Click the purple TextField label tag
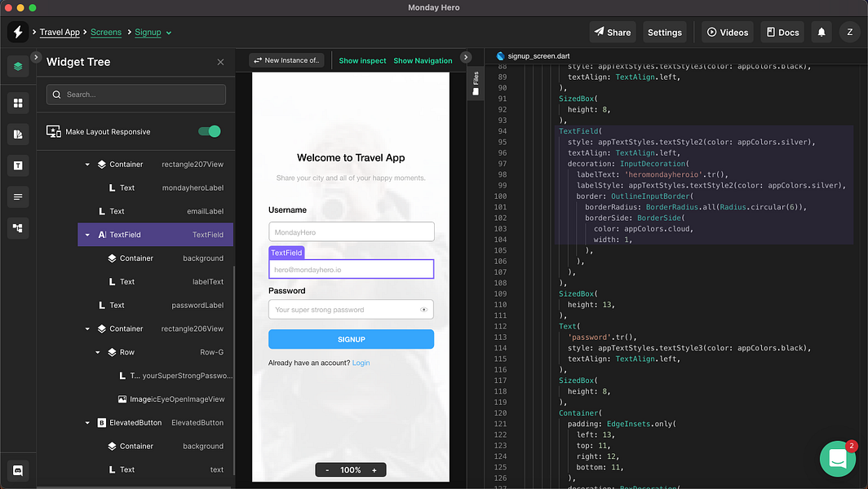 coord(287,253)
